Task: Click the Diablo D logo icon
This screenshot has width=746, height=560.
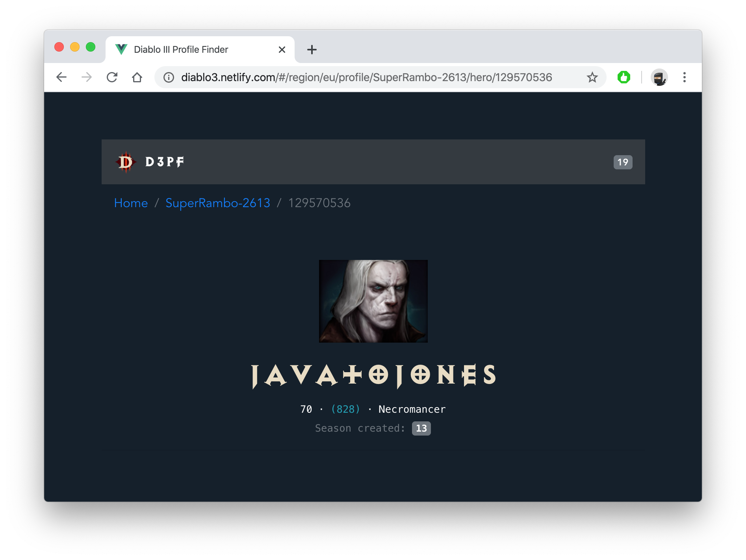Action: point(126,162)
